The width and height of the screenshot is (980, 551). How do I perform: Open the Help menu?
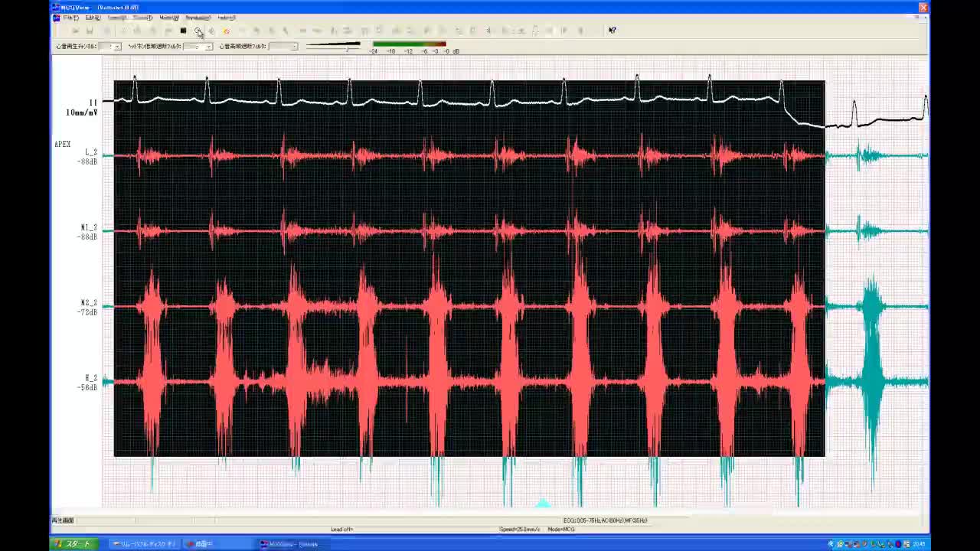pyautogui.click(x=227, y=18)
